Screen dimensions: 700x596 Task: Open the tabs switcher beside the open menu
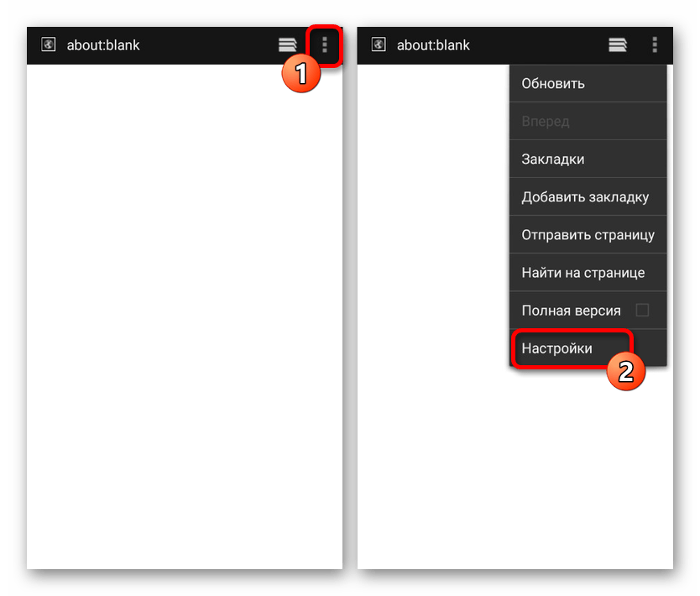[618, 45]
